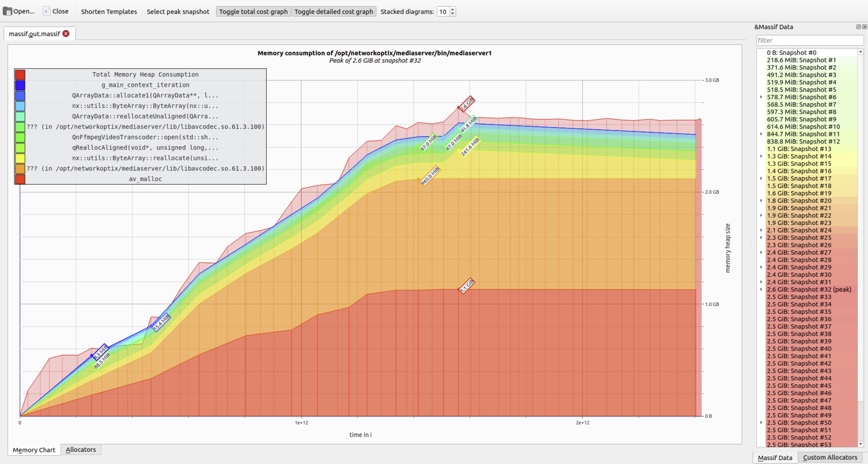Decrease stacked diagrams spinner down arrow
The height and width of the screenshot is (464, 868).
coord(453,14)
